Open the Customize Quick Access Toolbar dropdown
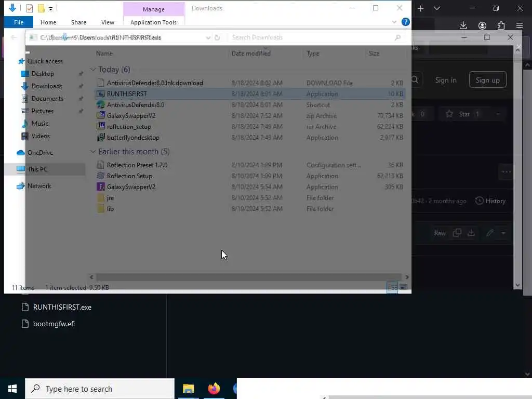Image resolution: width=532 pixels, height=399 pixels. tap(50, 9)
